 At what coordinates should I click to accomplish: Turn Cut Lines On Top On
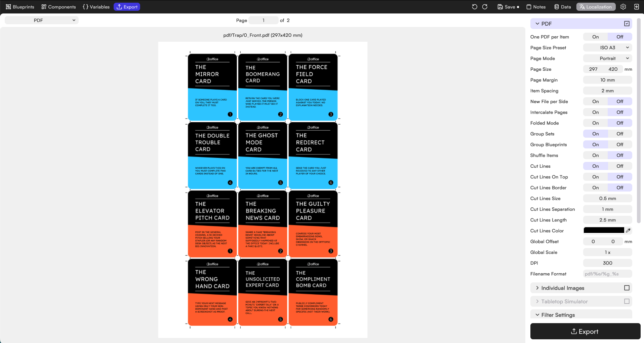(595, 177)
